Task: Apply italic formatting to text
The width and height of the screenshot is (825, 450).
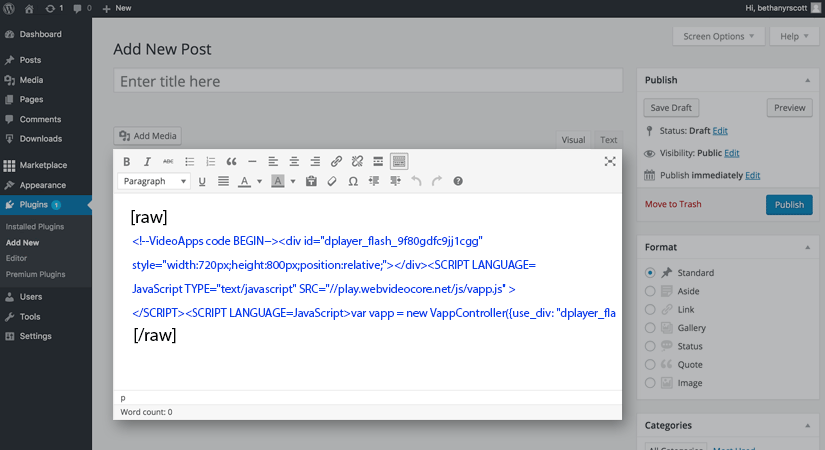Action: point(147,162)
